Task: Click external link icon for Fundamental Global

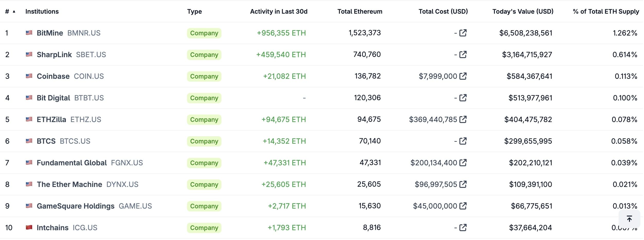Action: point(463,163)
